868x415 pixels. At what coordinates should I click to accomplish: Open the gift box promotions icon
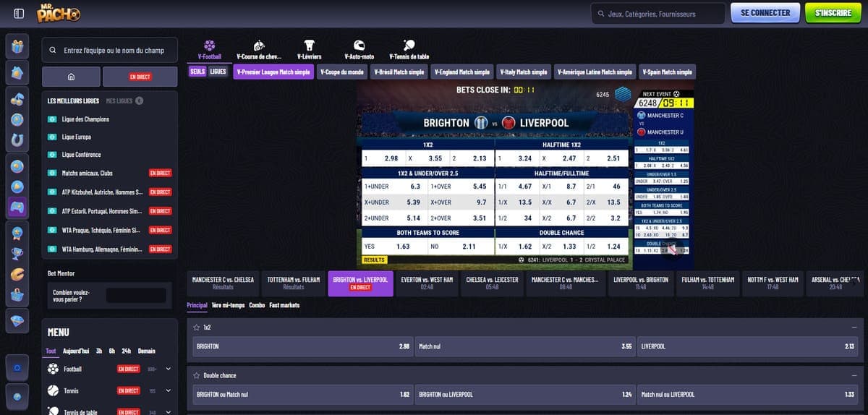click(17, 48)
